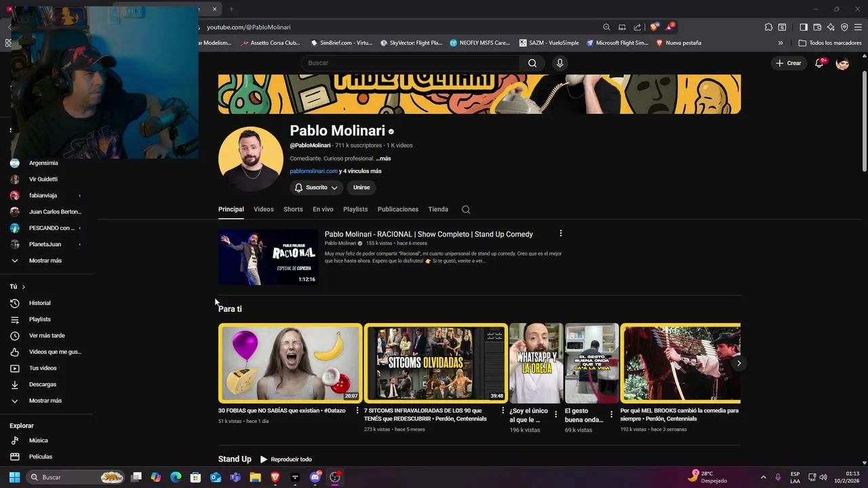Click the share page icon in address bar
The height and width of the screenshot is (488, 868).
pos(637,27)
